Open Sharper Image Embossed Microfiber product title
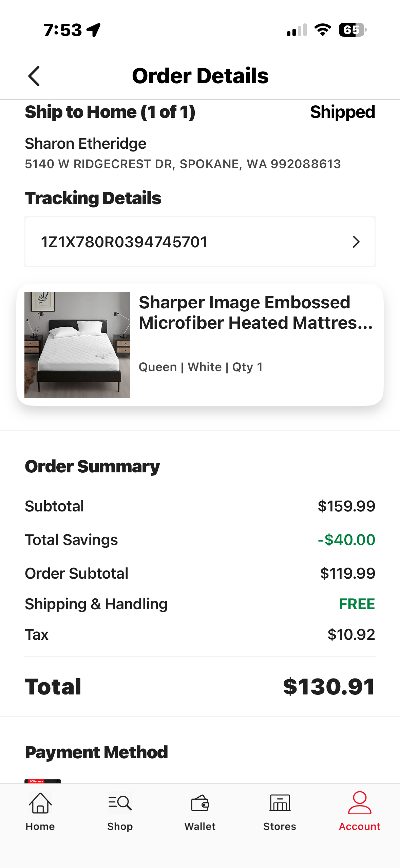 point(256,312)
